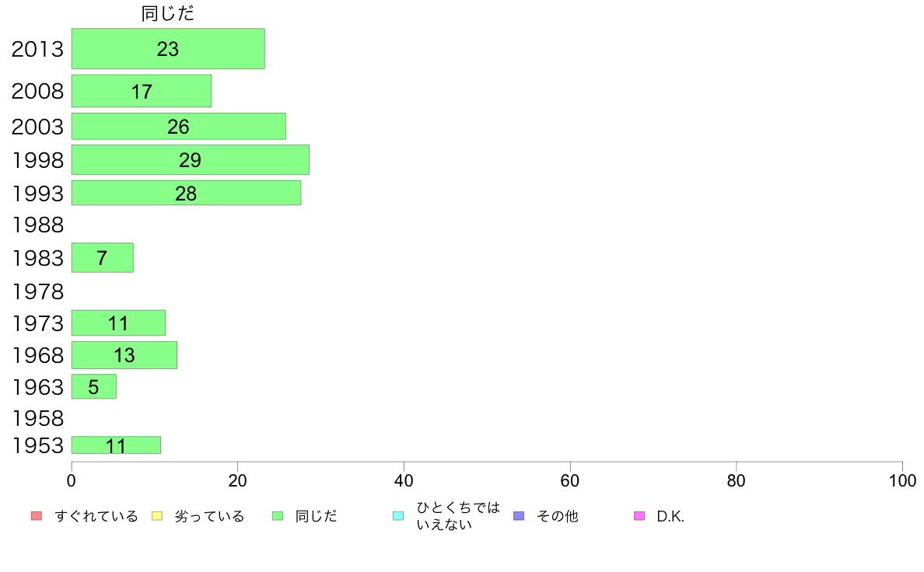This screenshot has width=924, height=572.
Task: Select the 1963 bar showing 5
Action: pos(93,386)
